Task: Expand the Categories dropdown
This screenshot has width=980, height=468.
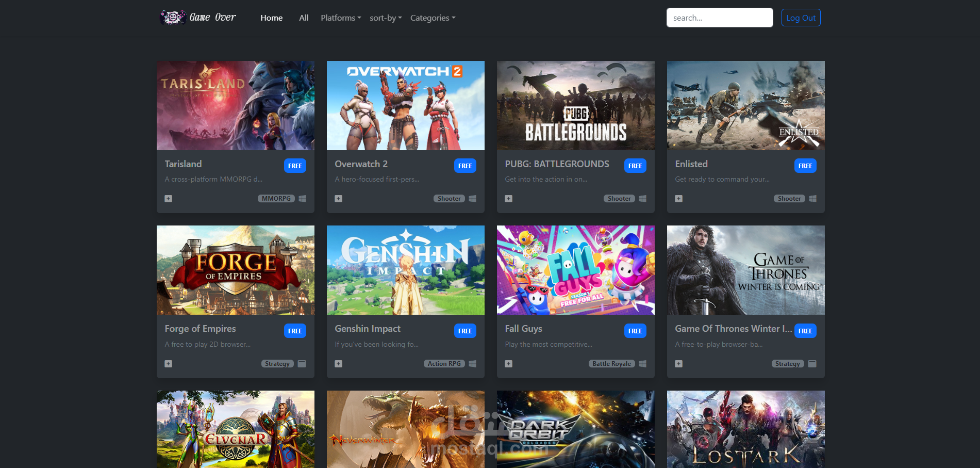Action: [x=433, y=18]
